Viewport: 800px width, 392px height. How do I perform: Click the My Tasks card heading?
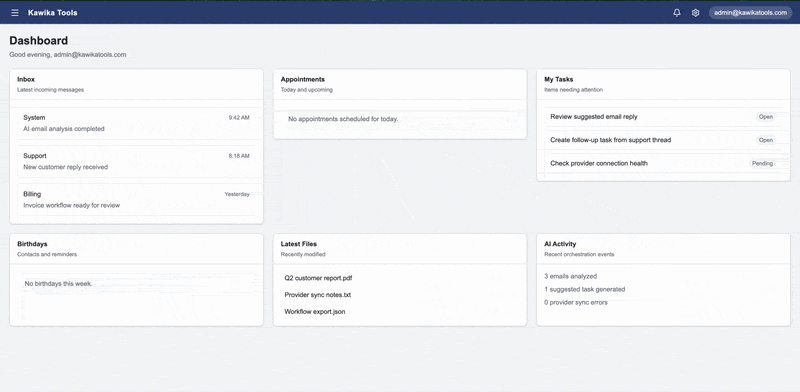pyautogui.click(x=559, y=80)
